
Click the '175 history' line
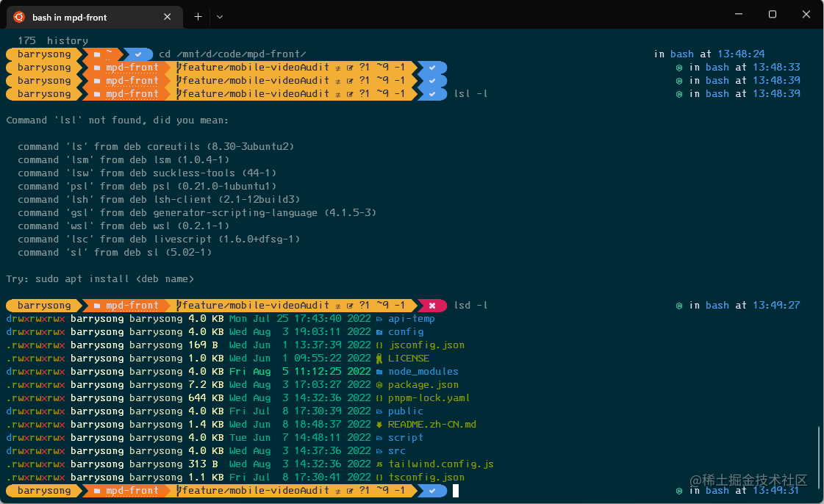[52, 40]
